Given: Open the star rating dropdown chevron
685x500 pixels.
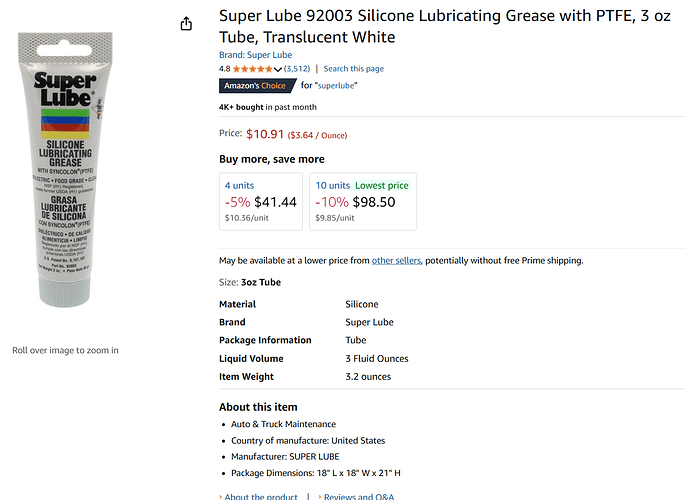Looking at the screenshot, I should [x=278, y=69].
